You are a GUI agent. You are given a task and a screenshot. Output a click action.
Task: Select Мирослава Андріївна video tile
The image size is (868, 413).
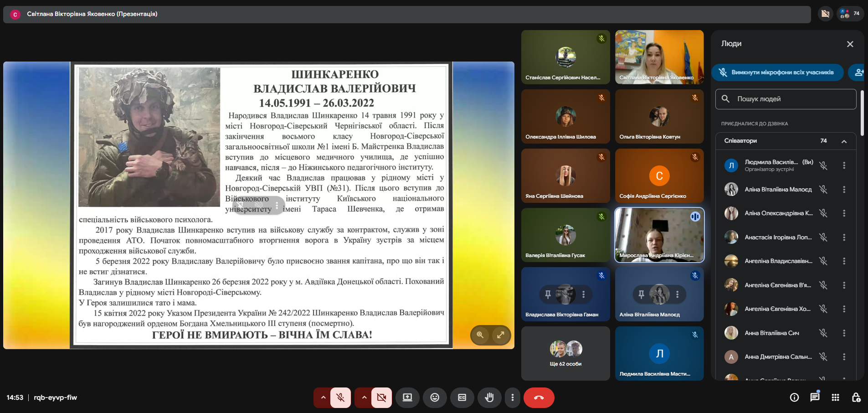tap(659, 235)
